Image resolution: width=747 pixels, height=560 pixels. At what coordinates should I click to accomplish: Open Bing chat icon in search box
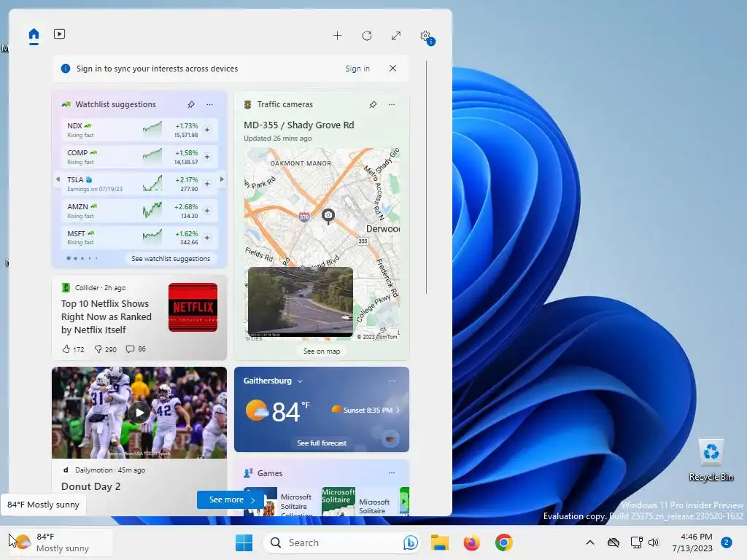pos(410,542)
